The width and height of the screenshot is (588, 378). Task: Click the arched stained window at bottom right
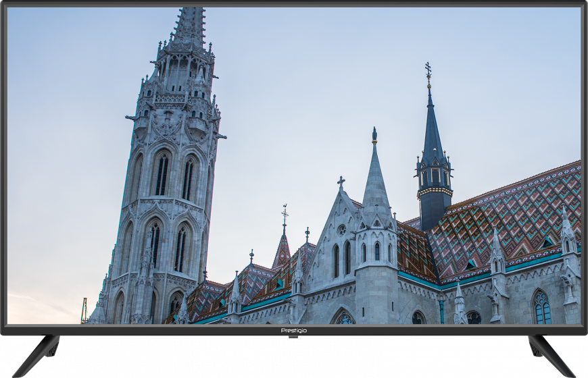[541, 307]
